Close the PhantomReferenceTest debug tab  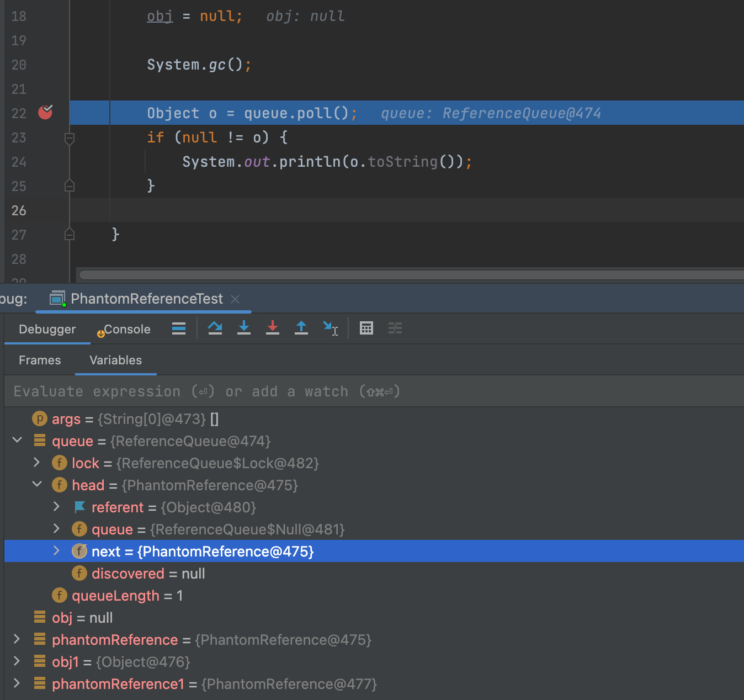[235, 299]
